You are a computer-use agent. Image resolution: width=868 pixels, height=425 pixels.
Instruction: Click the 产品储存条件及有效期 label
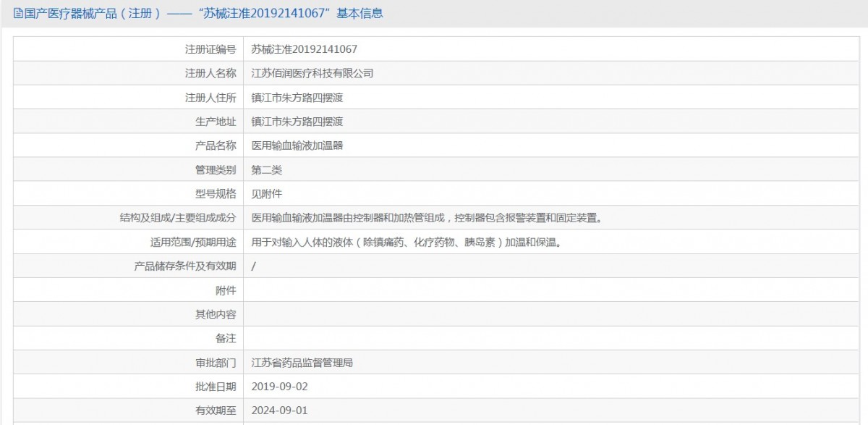tap(185, 266)
